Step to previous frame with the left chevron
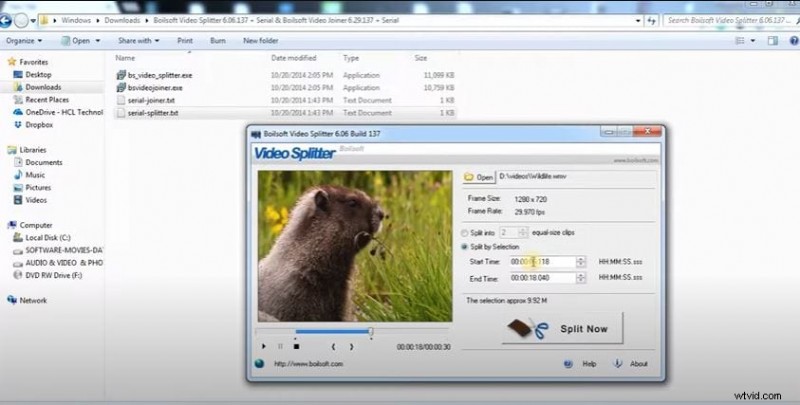800x405 pixels. click(333, 346)
